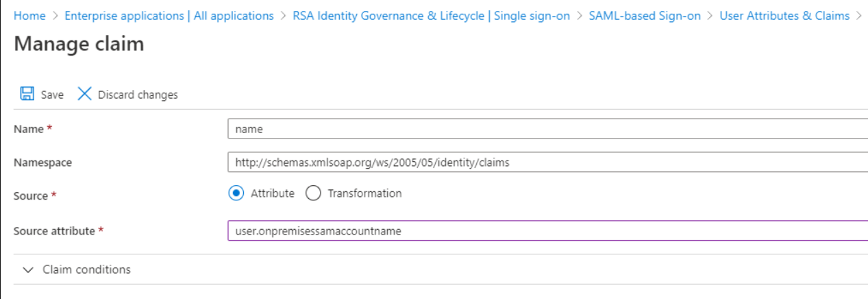Open the Source attribute combo box
This screenshot has height=299, width=868.
coord(547,231)
